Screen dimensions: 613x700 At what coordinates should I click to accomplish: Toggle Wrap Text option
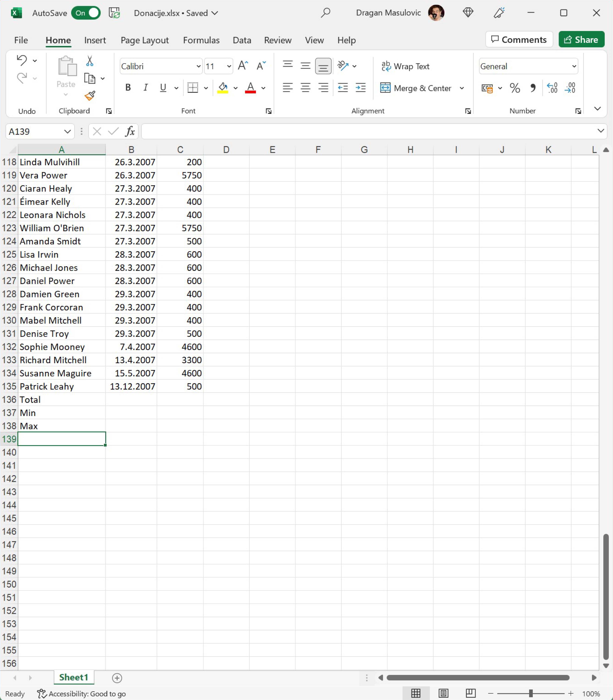pos(406,66)
